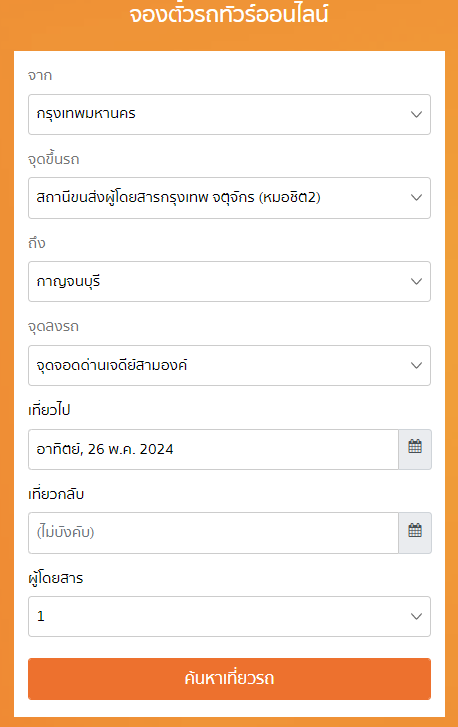
Task: Click the เที่ยวกลับ label
Action: pos(56,494)
